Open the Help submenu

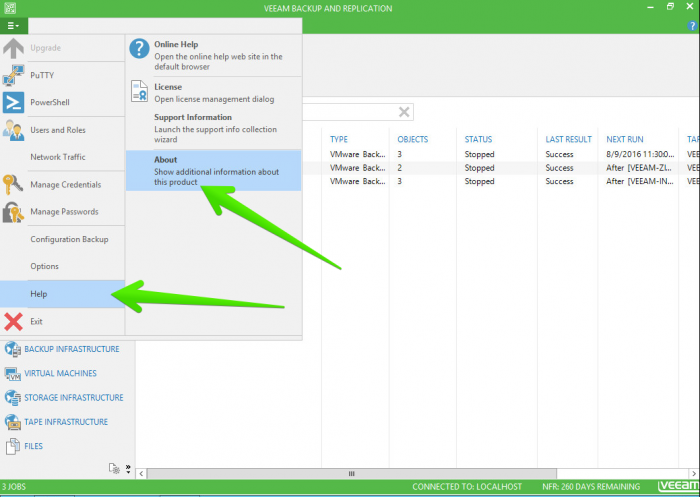click(x=62, y=294)
